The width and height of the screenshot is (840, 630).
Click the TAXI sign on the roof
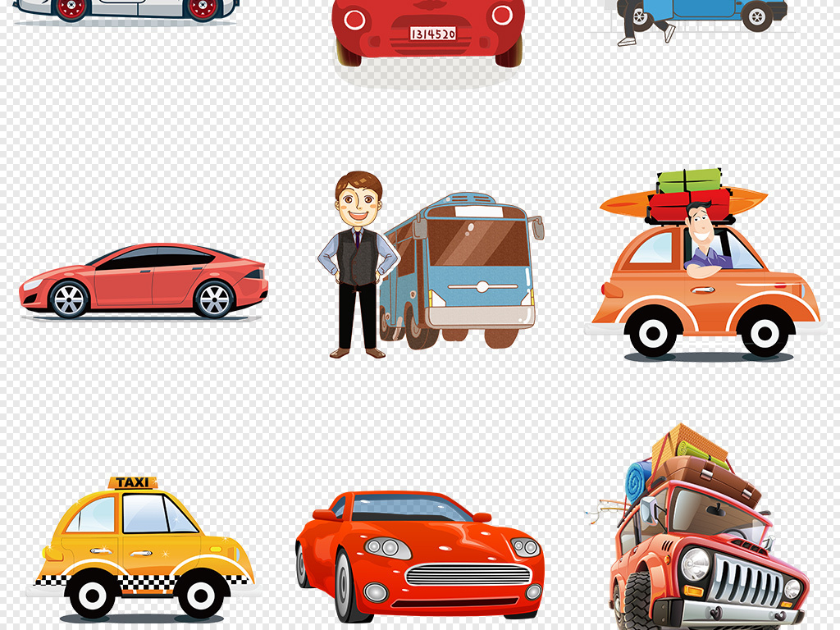pyautogui.click(x=131, y=482)
